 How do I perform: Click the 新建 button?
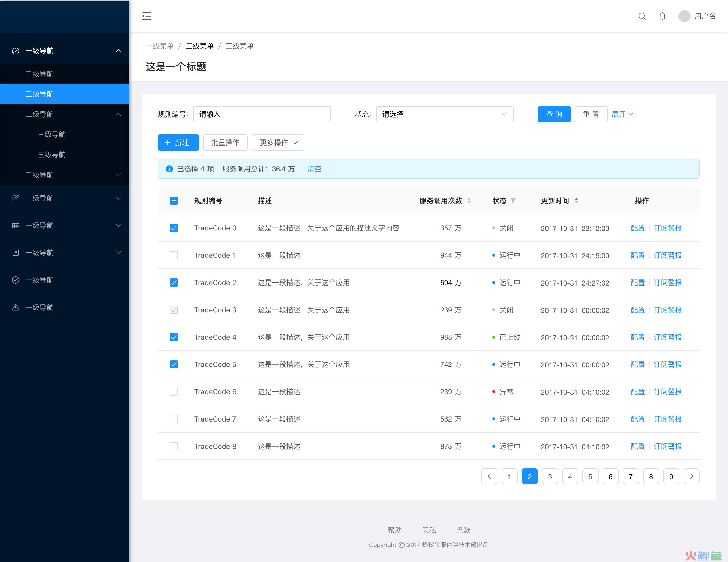pos(178,143)
